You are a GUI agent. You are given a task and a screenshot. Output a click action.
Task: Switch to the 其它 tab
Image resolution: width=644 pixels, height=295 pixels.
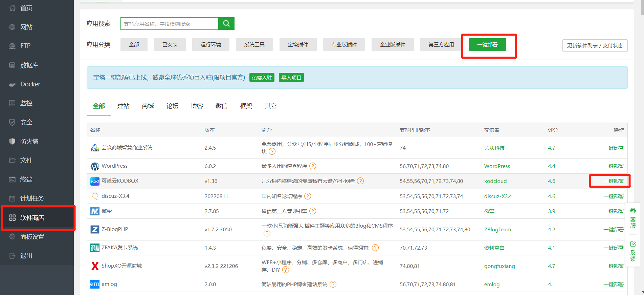[270, 106]
